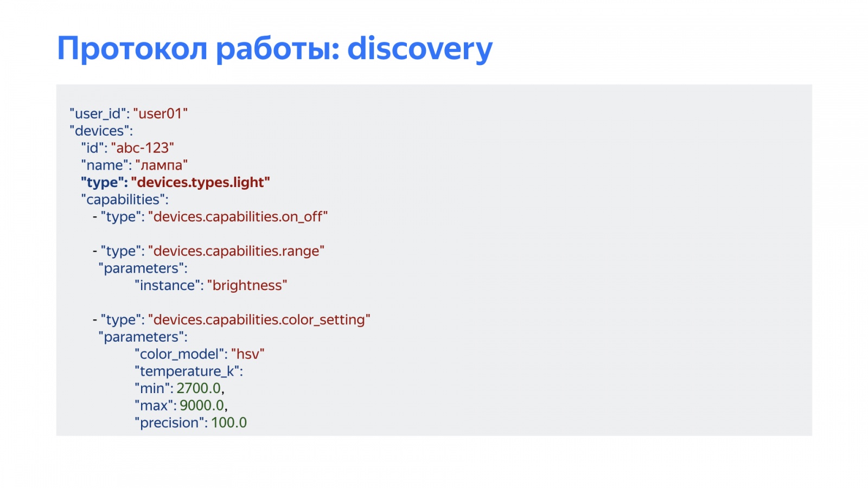
Task: Click the "devices": line
Action: (x=101, y=131)
